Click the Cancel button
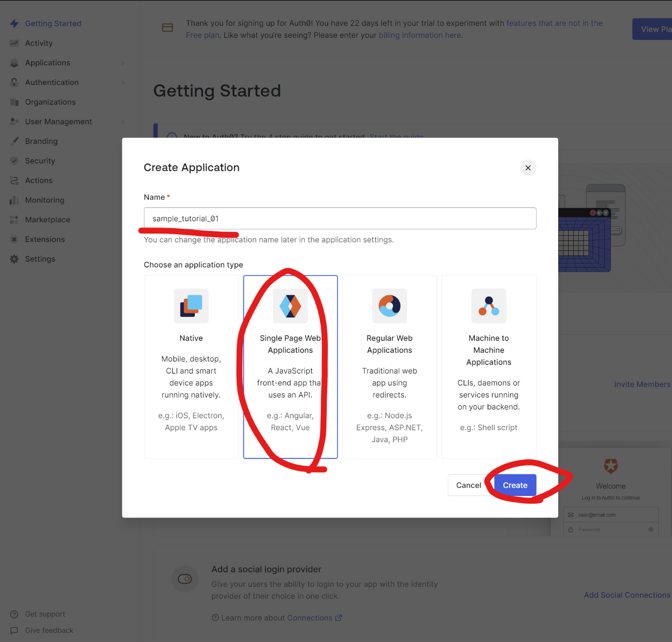 pyautogui.click(x=468, y=485)
